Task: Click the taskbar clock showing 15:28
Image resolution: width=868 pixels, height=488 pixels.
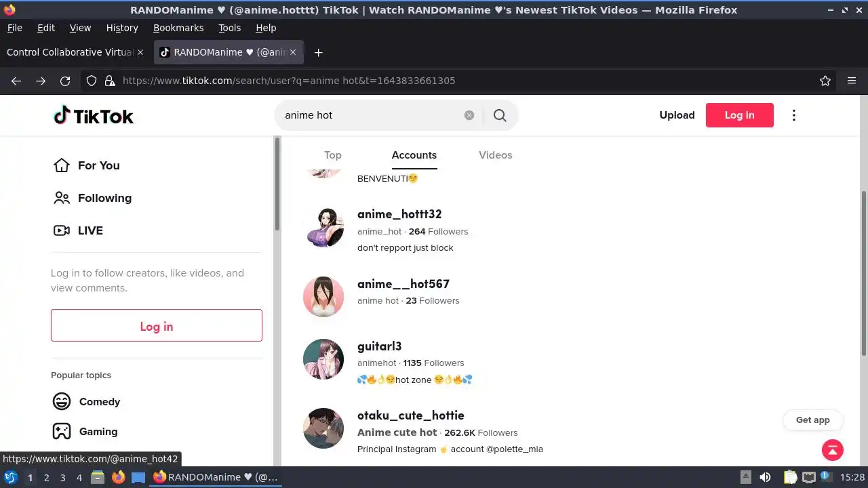Action: [x=852, y=478]
